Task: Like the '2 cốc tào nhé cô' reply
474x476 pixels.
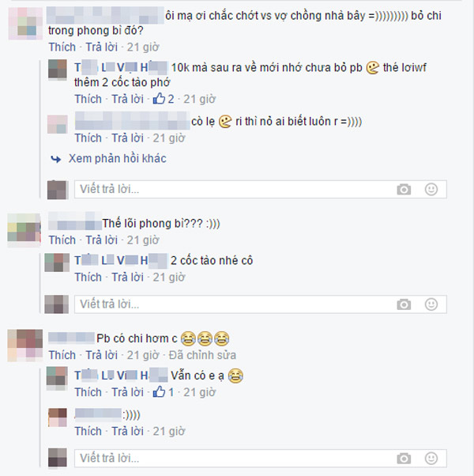Action: [88, 278]
